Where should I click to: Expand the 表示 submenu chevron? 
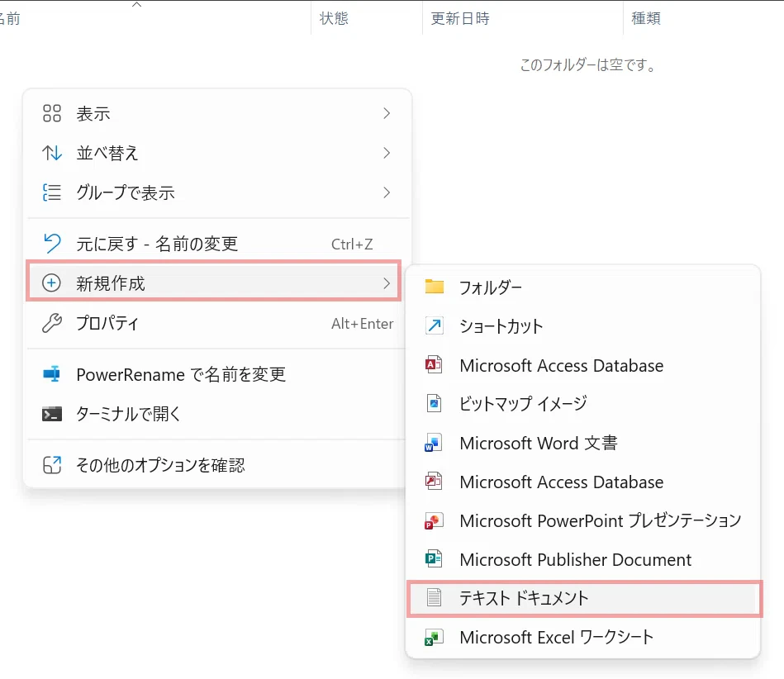386,113
